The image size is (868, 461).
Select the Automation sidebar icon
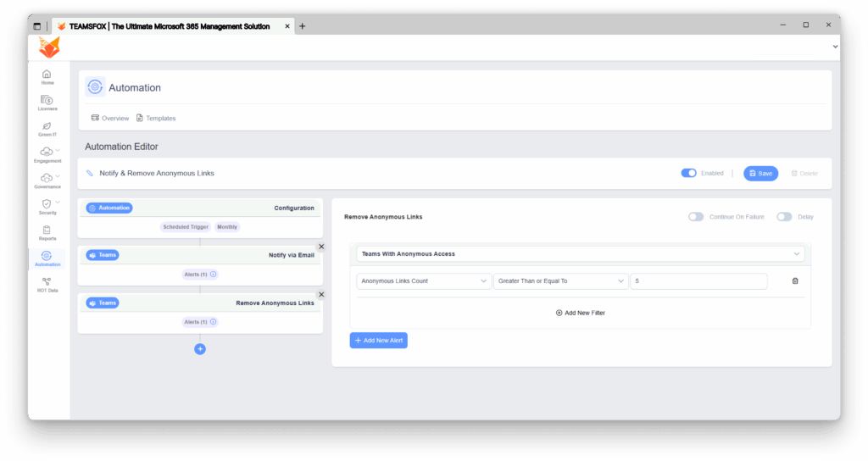click(47, 256)
